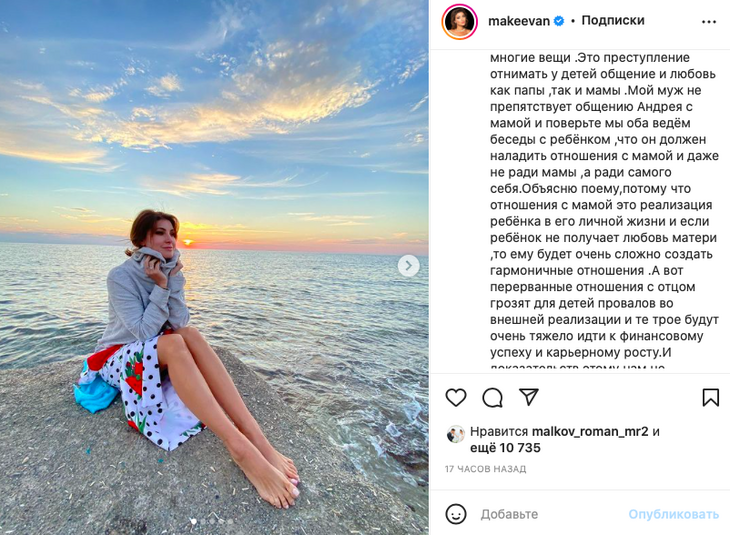The width and height of the screenshot is (730, 535).
Task: Select the first carousel dot indicator
Action: pos(194,522)
